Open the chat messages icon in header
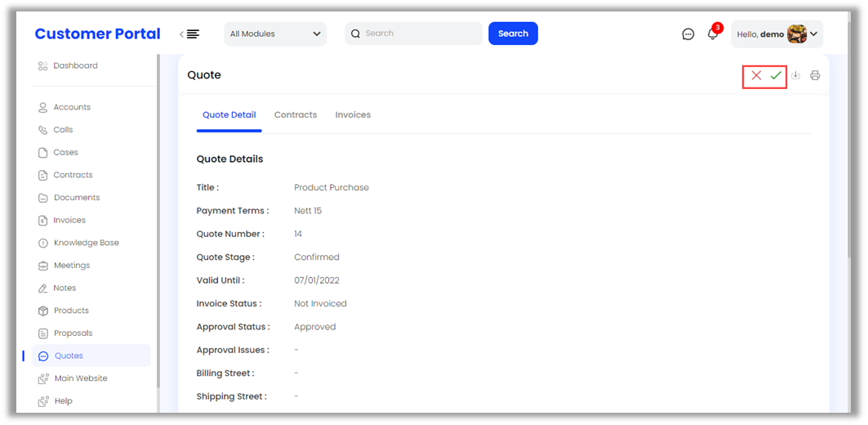 (x=688, y=34)
